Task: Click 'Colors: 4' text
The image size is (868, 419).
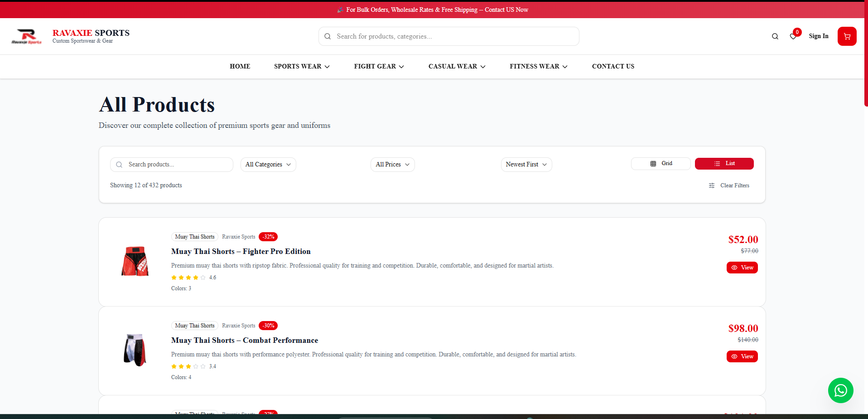Action: (181, 377)
